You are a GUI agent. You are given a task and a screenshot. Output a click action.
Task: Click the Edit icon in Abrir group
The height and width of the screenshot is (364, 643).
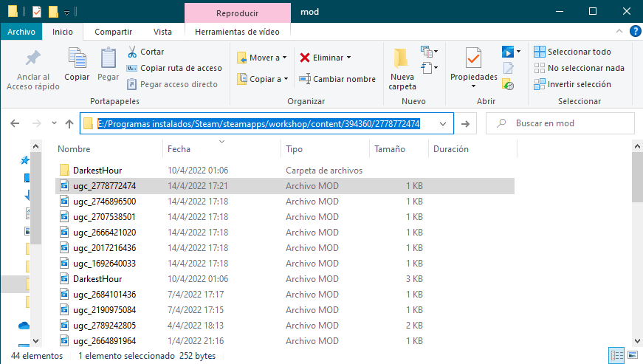pos(508,68)
